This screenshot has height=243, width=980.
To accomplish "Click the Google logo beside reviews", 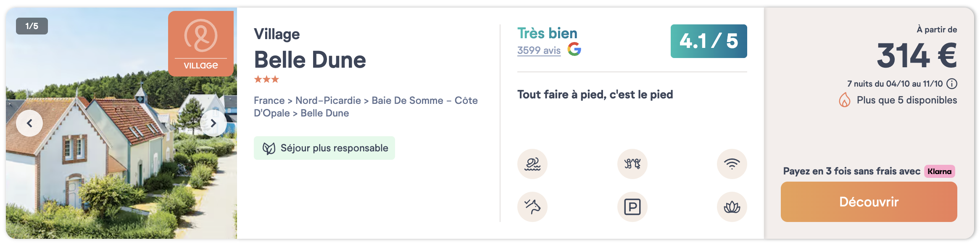I will tap(574, 49).
